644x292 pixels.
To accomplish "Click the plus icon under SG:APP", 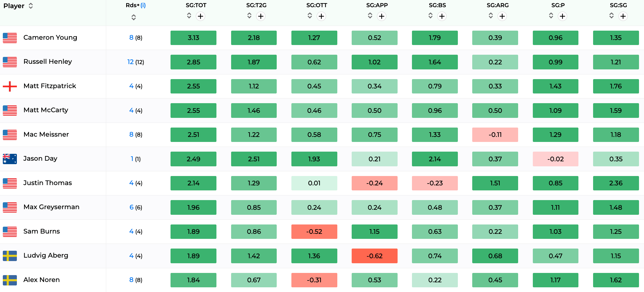I will pyautogui.click(x=382, y=16).
